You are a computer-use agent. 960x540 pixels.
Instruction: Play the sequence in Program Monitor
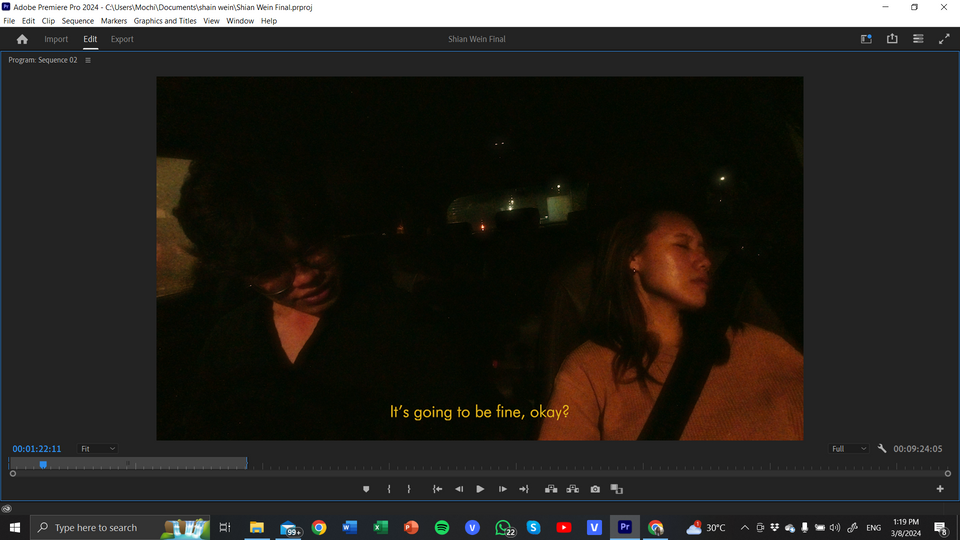pos(480,489)
